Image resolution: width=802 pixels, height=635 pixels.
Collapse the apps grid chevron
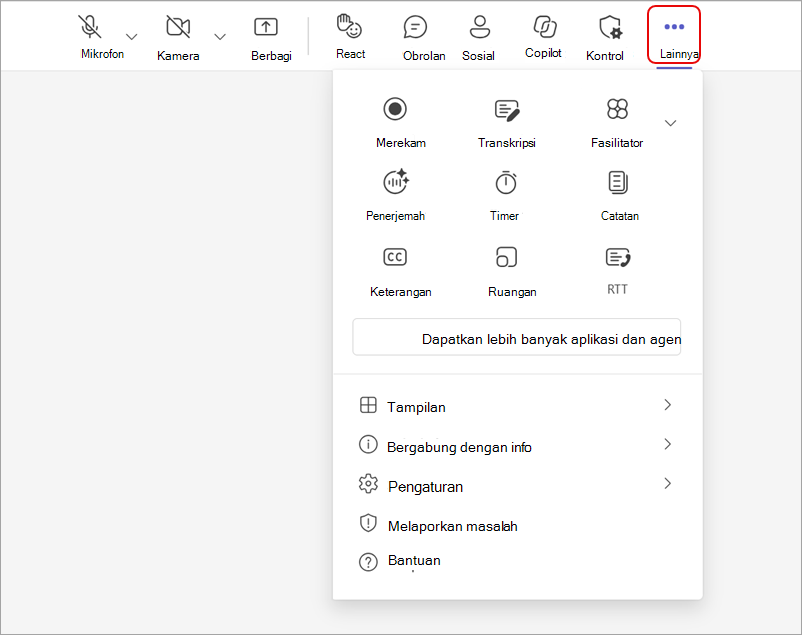(670, 123)
